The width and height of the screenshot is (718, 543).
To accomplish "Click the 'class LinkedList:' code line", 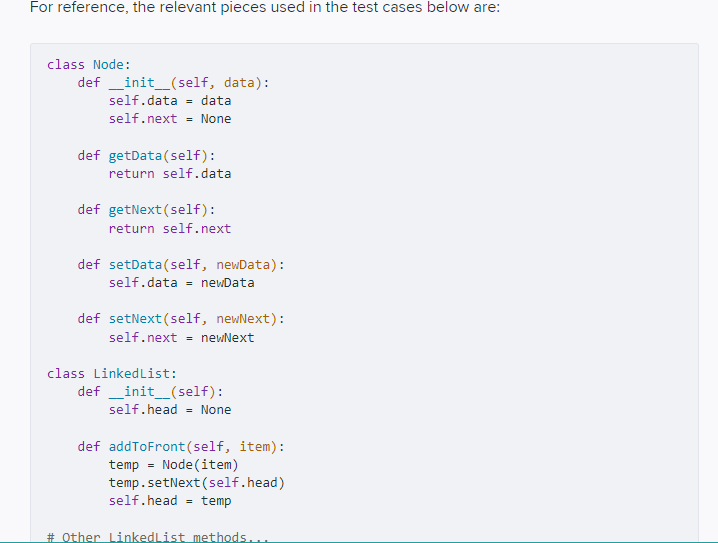I will pyautogui.click(x=112, y=374).
